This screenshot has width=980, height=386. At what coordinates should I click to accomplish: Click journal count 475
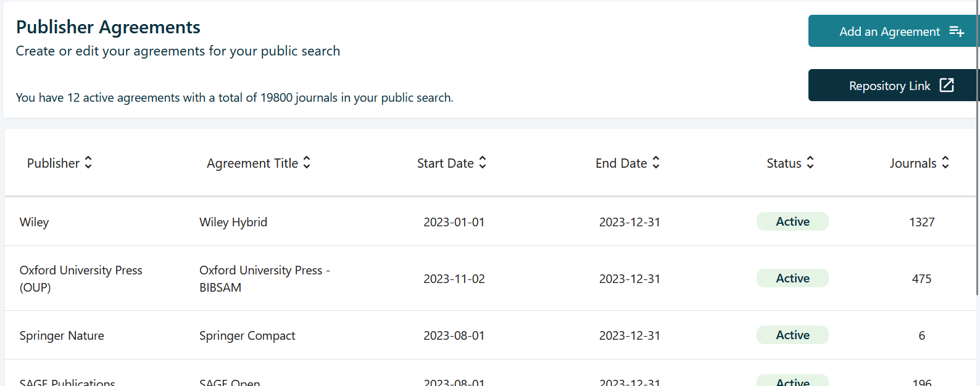click(922, 279)
